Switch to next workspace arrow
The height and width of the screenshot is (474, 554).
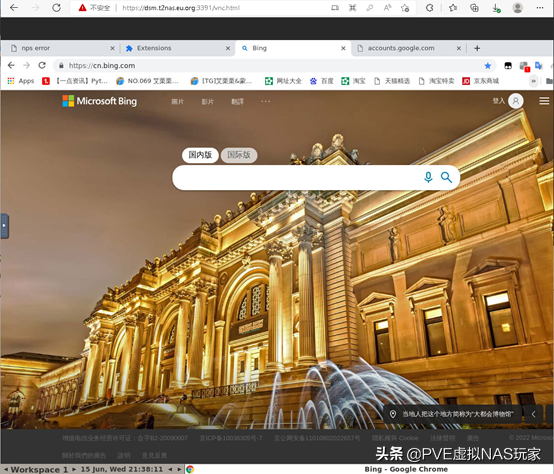74,469
